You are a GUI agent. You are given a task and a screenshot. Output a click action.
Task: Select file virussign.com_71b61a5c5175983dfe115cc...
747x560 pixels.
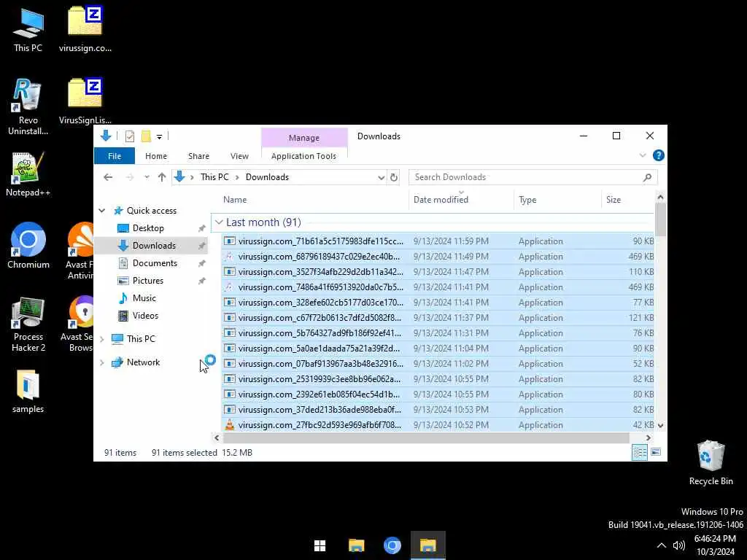coord(438,241)
